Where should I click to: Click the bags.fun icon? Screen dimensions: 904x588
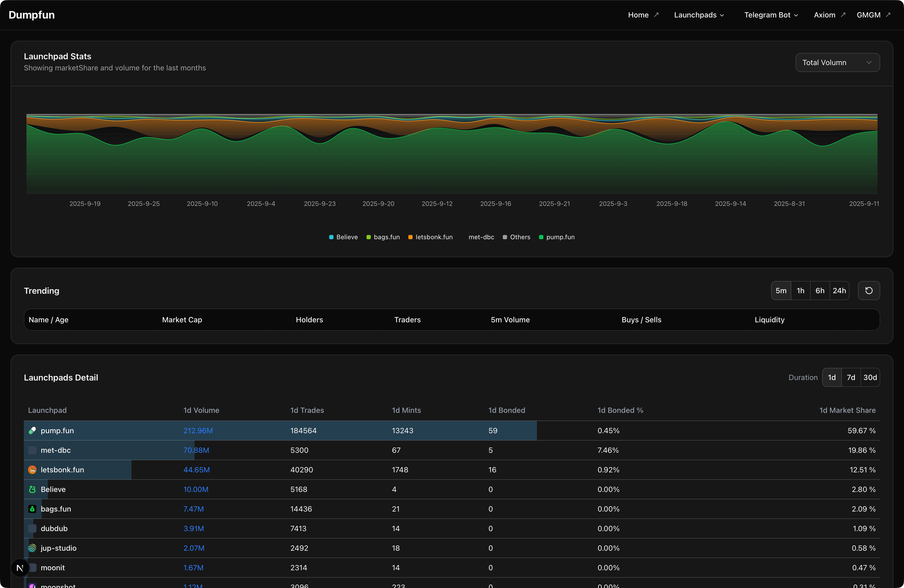pyautogui.click(x=32, y=509)
